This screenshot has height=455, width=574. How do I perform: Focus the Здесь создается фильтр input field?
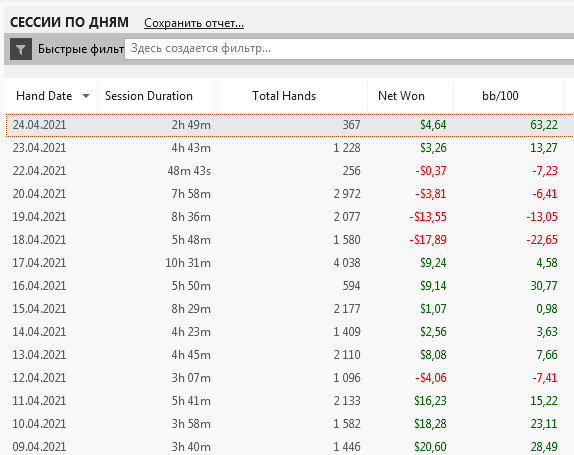point(349,49)
